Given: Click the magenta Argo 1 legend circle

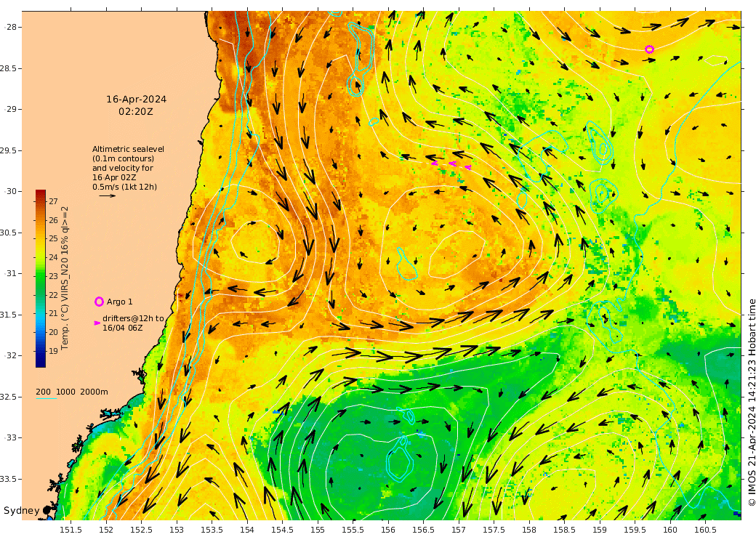Looking at the screenshot, I should coord(99,302).
